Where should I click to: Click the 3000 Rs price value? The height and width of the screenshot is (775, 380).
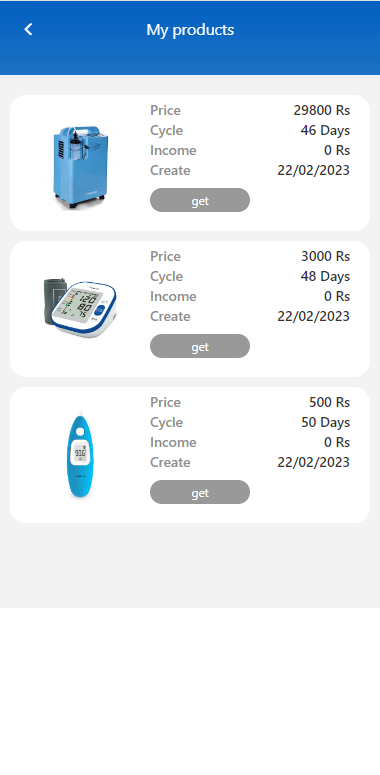326,256
